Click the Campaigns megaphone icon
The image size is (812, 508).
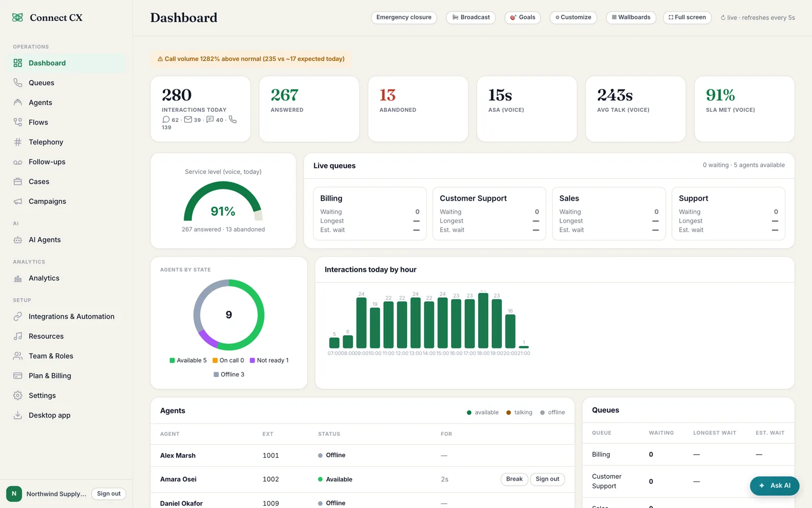tap(18, 202)
